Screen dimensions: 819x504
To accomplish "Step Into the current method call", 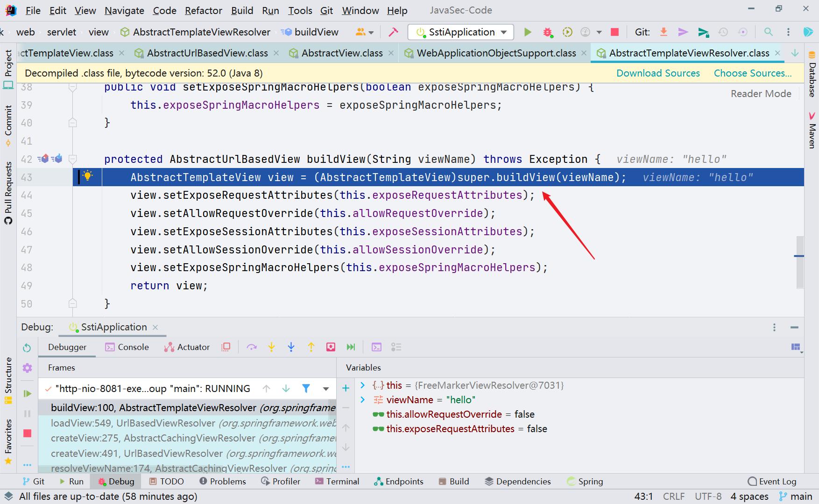I will 271,347.
